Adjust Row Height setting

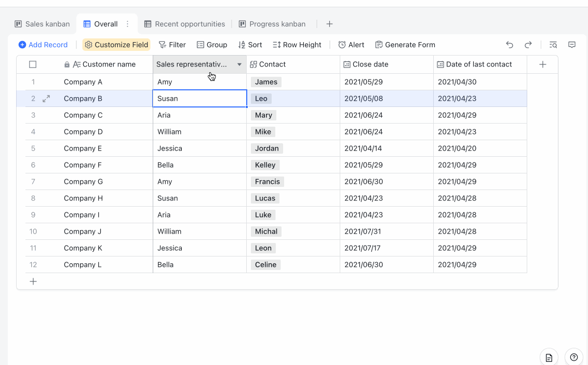[x=297, y=45]
